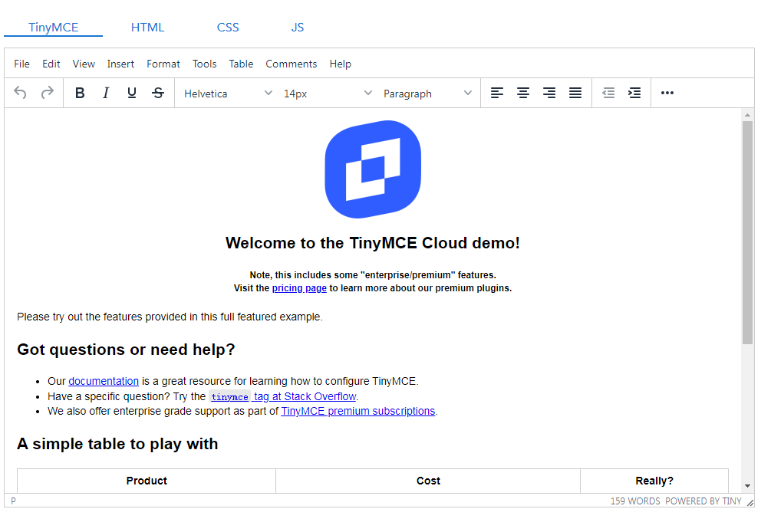Toggle bold formatting
Viewport: 761px width, 532px height.
click(x=80, y=93)
